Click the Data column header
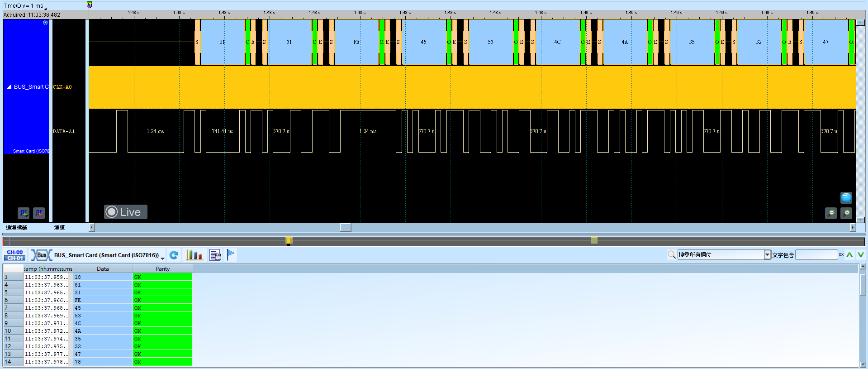This screenshot has width=868, height=369. point(103,268)
